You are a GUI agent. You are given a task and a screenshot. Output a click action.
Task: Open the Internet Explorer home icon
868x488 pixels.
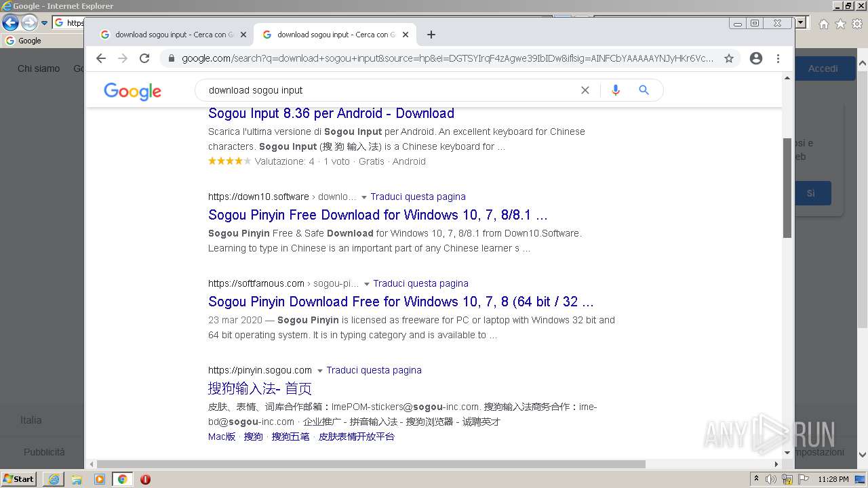[823, 24]
